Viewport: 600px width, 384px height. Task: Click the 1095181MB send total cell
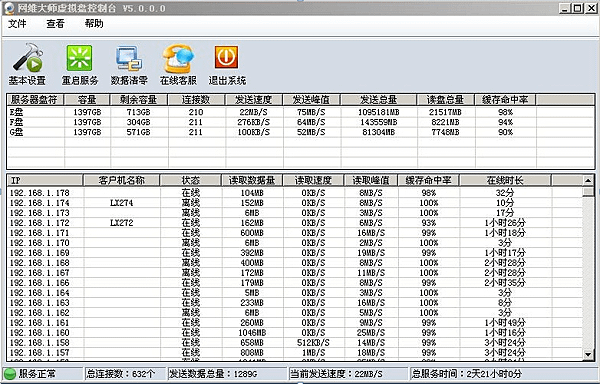coord(378,112)
